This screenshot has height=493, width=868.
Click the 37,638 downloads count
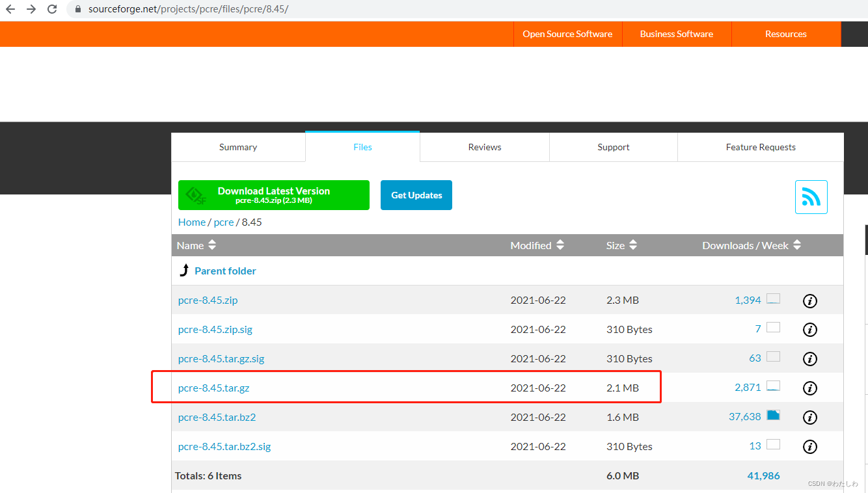tap(745, 418)
